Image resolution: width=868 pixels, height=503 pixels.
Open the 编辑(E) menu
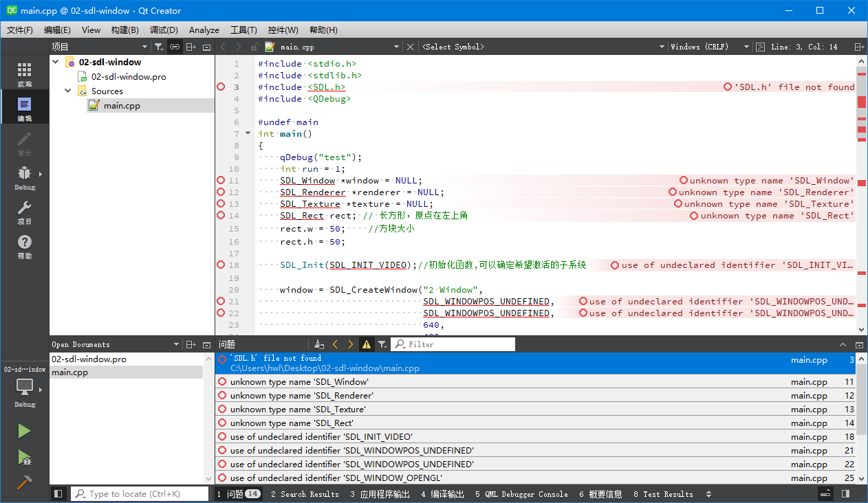[57, 30]
